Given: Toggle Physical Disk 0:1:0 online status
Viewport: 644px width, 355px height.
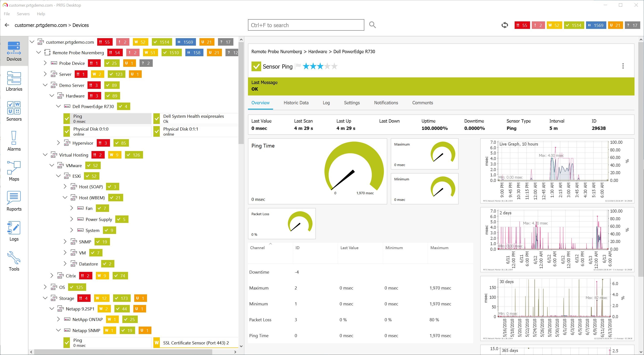Looking at the screenshot, I should pyautogui.click(x=67, y=131).
